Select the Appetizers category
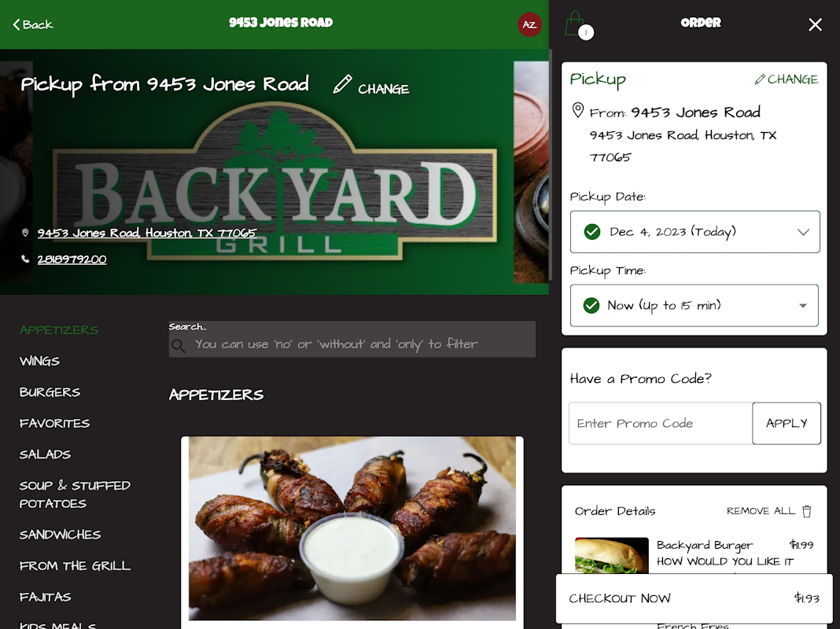The height and width of the screenshot is (629, 840). 59,329
